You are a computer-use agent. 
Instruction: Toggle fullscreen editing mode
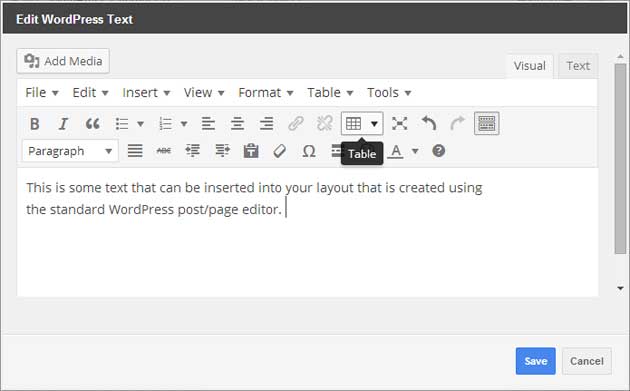[x=399, y=123]
